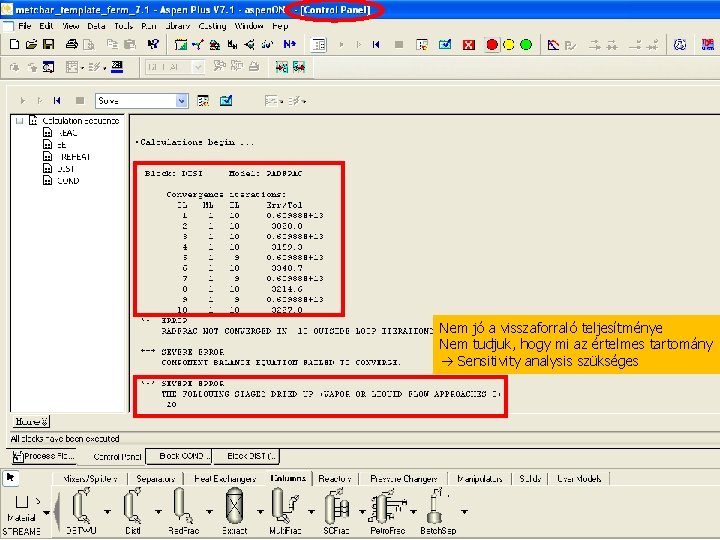Screen dimensions: 720x540
Task: Click the Control Panel blue checkmark results icon
Action: click(x=226, y=100)
